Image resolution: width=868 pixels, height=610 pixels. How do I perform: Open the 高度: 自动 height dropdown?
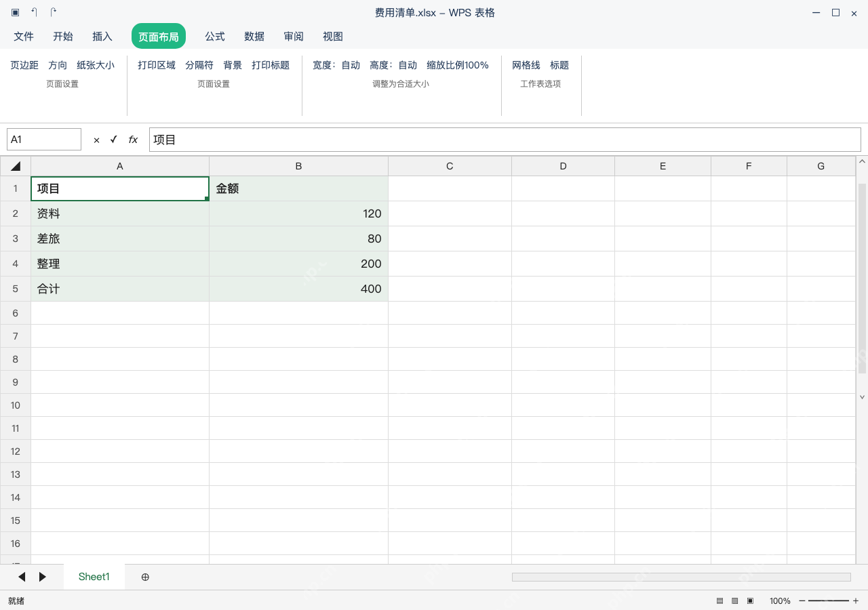click(393, 65)
